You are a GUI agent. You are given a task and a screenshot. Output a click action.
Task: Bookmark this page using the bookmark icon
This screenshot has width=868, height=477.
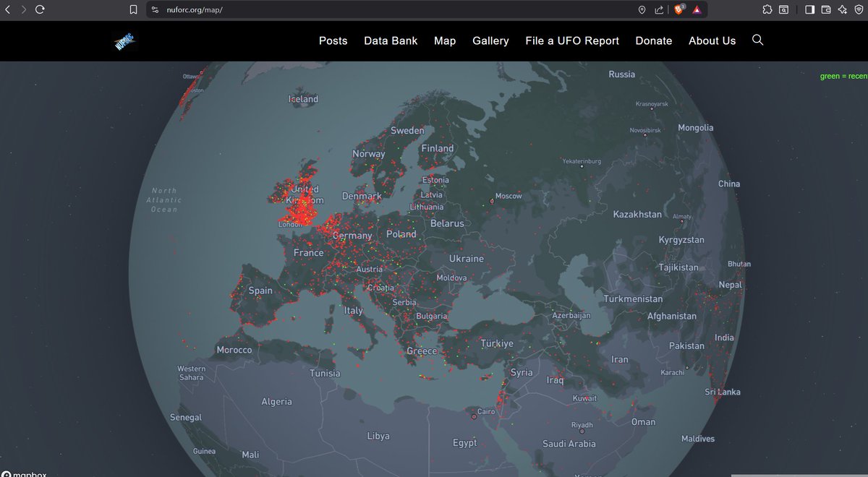tap(133, 9)
